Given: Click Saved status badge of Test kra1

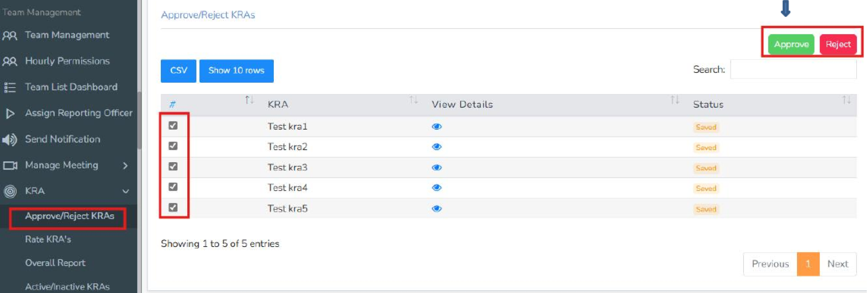Looking at the screenshot, I should pos(706,127).
